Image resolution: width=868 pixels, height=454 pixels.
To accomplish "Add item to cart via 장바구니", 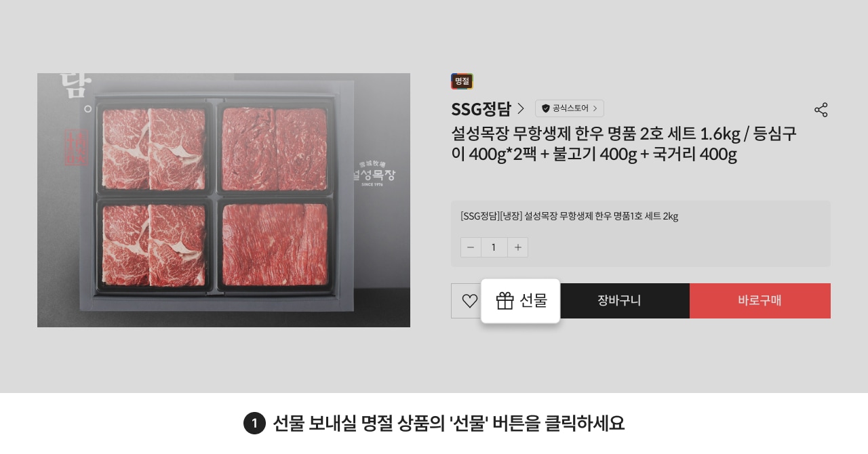I will coord(619,301).
